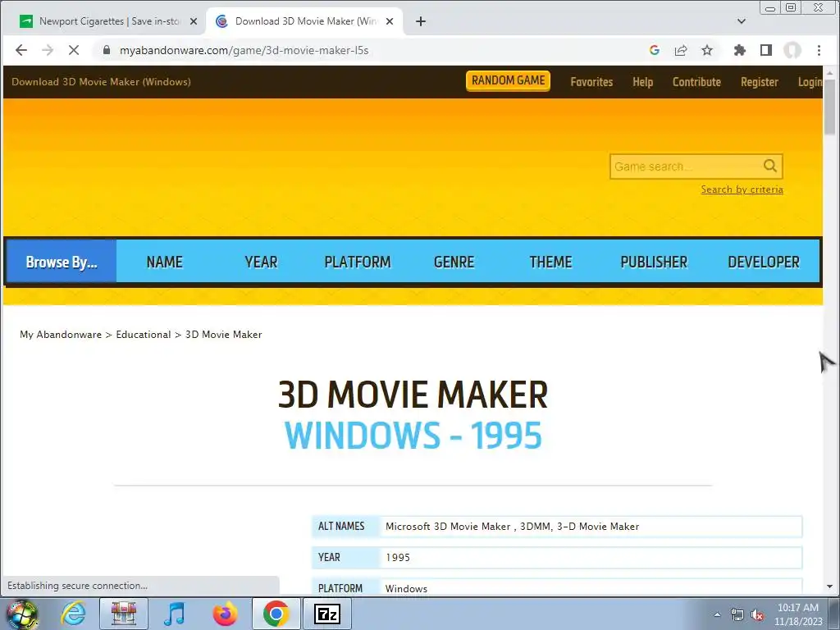This screenshot has height=630, width=840.
Task: Open the Chrome three-dot menu
Action: [x=819, y=50]
